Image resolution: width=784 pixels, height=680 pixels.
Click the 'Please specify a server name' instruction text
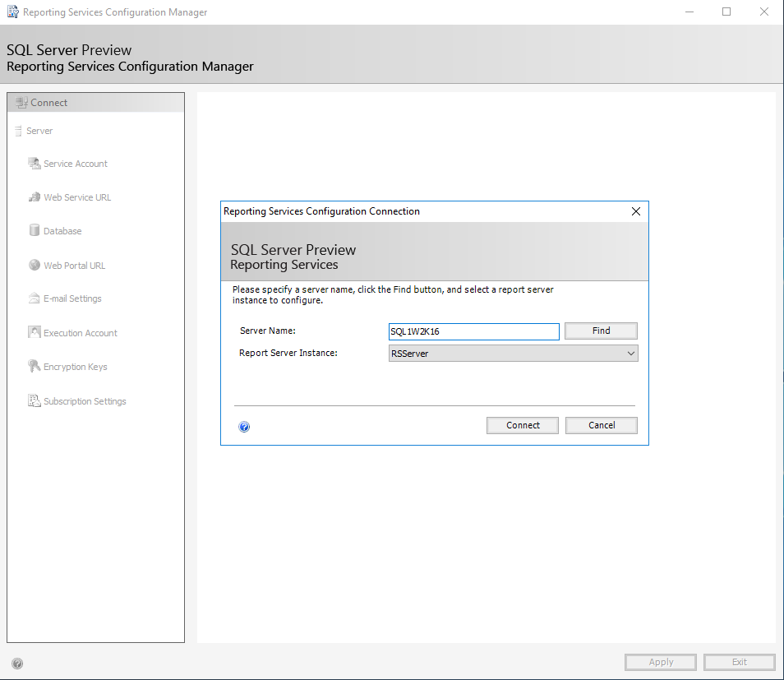point(393,294)
